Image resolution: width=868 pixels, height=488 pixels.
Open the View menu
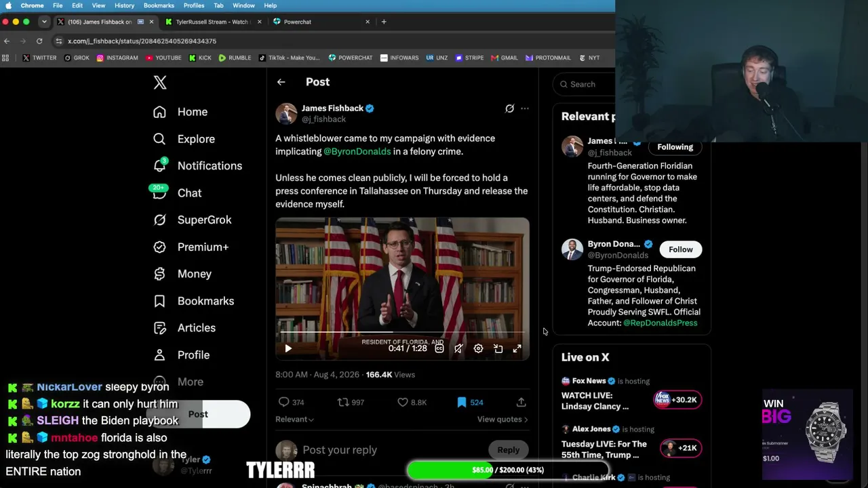(x=98, y=5)
